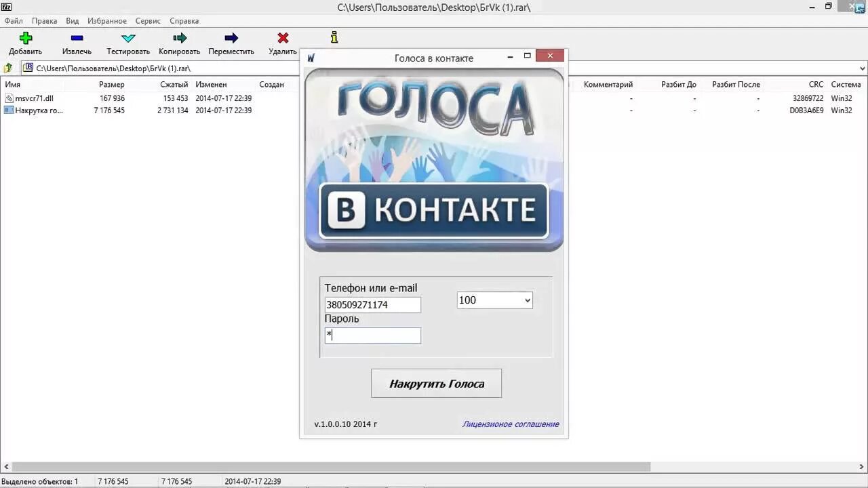
Task: Select the Накрутка го... file name
Action: point(39,110)
